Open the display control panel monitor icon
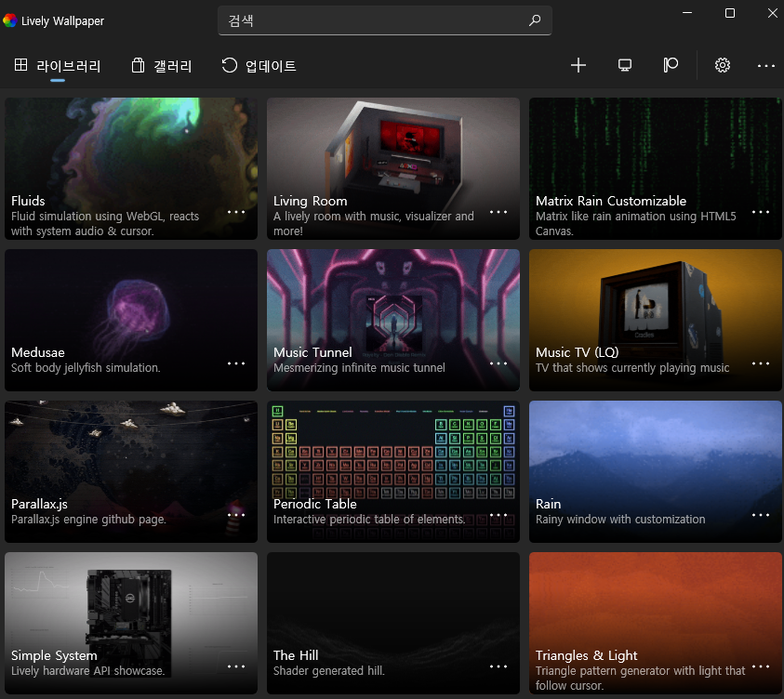Image resolution: width=784 pixels, height=699 pixels. (624, 65)
